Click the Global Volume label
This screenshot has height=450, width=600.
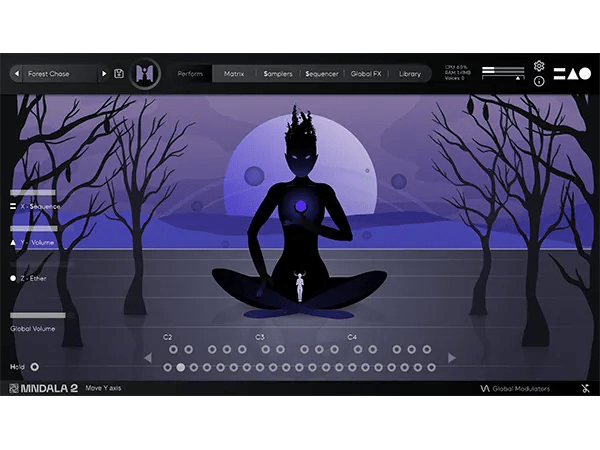click(33, 329)
